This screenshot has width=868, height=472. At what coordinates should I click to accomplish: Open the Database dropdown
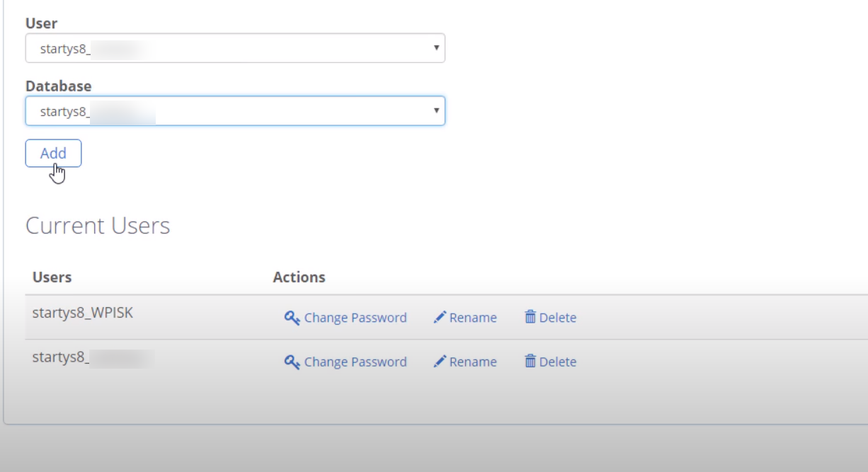pyautogui.click(x=235, y=111)
